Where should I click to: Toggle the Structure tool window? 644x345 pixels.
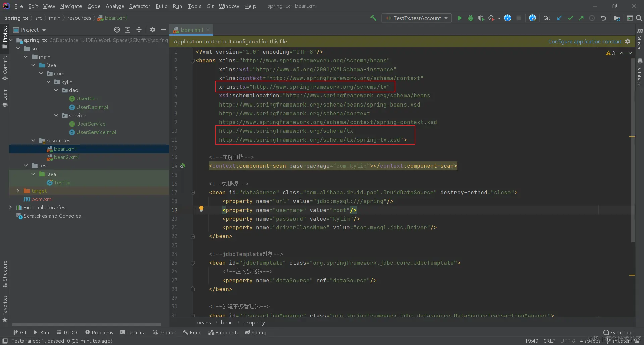[x=5, y=274]
